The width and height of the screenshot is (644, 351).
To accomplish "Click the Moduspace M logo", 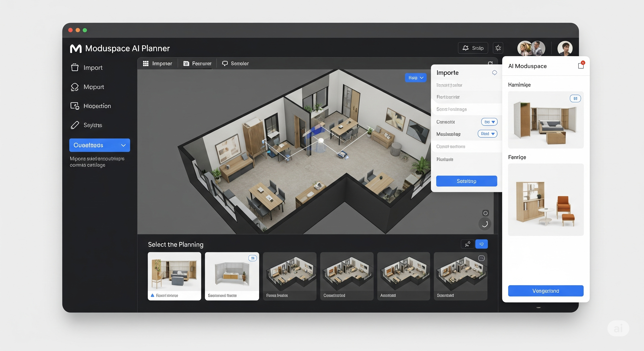I will [x=75, y=48].
